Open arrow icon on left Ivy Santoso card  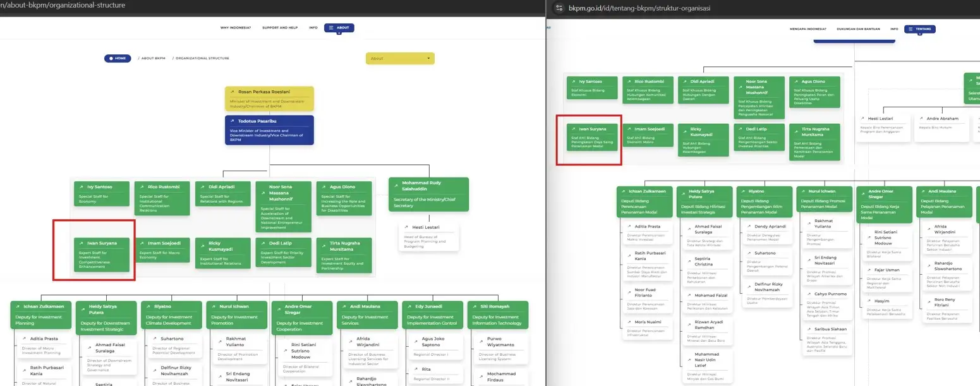[x=81, y=187]
